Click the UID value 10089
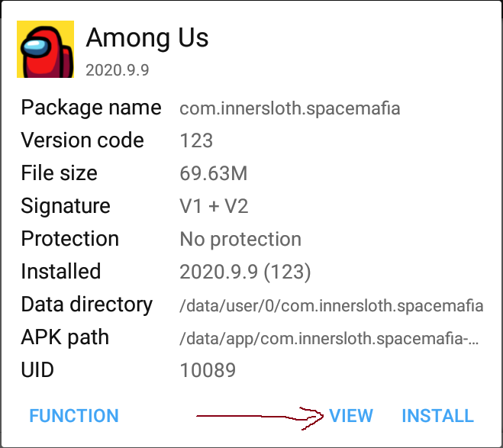This screenshot has height=448, width=503. (208, 370)
